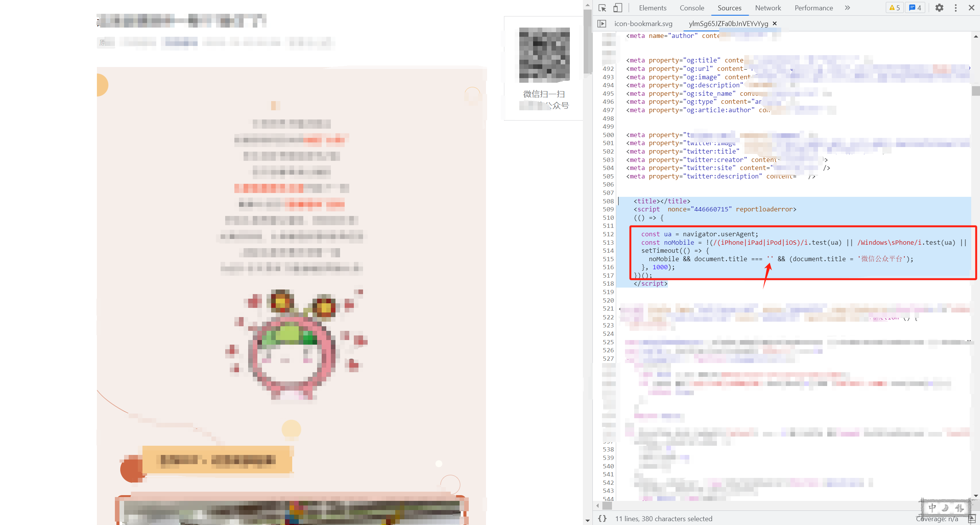Image resolution: width=980 pixels, height=525 pixels.
Task: Close the ylmSg65JZFa0bJnVEYvYyg file tab
Action: [x=775, y=24]
